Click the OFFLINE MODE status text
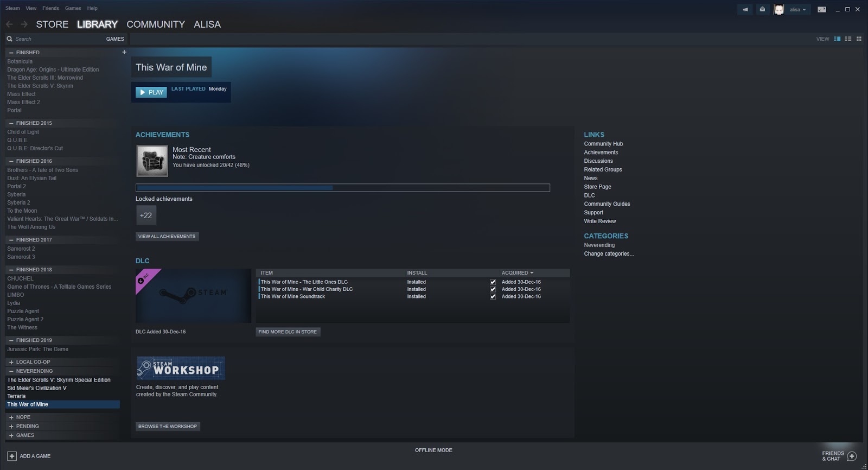The width and height of the screenshot is (868, 470). [433, 450]
